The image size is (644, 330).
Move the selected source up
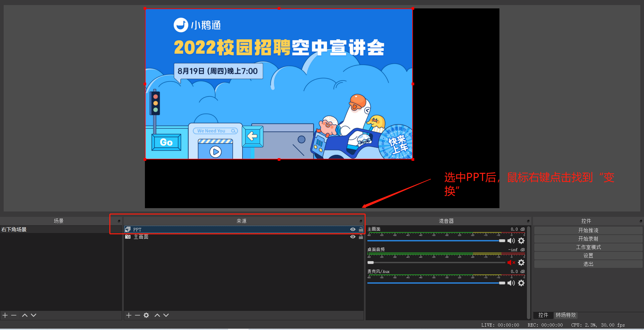[157, 315]
